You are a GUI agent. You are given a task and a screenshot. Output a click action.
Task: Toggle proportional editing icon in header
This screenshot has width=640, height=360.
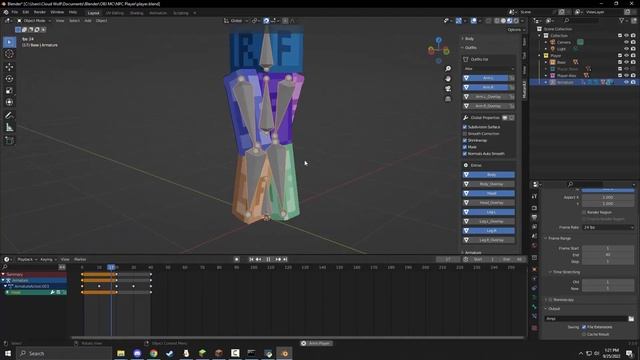tap(285, 20)
